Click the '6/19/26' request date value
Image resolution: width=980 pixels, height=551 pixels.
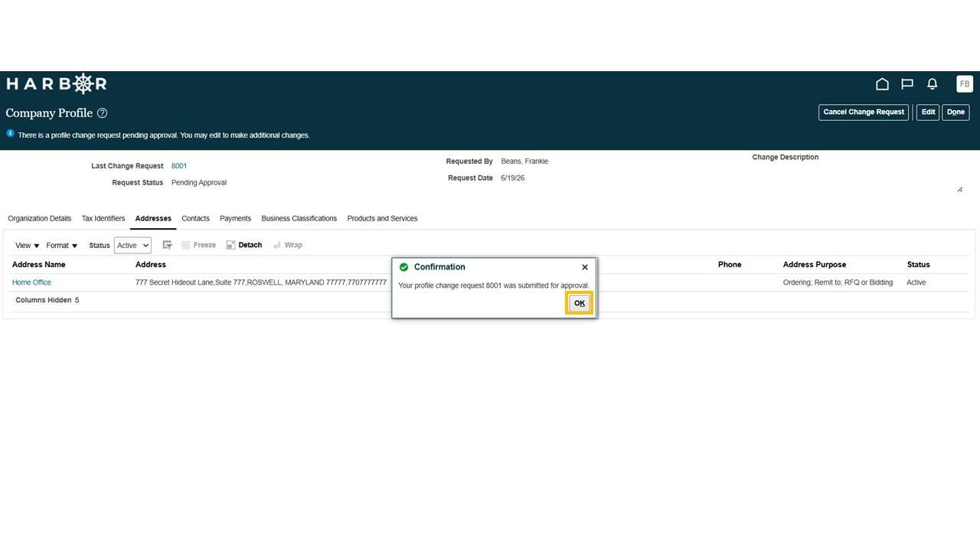pos(513,178)
